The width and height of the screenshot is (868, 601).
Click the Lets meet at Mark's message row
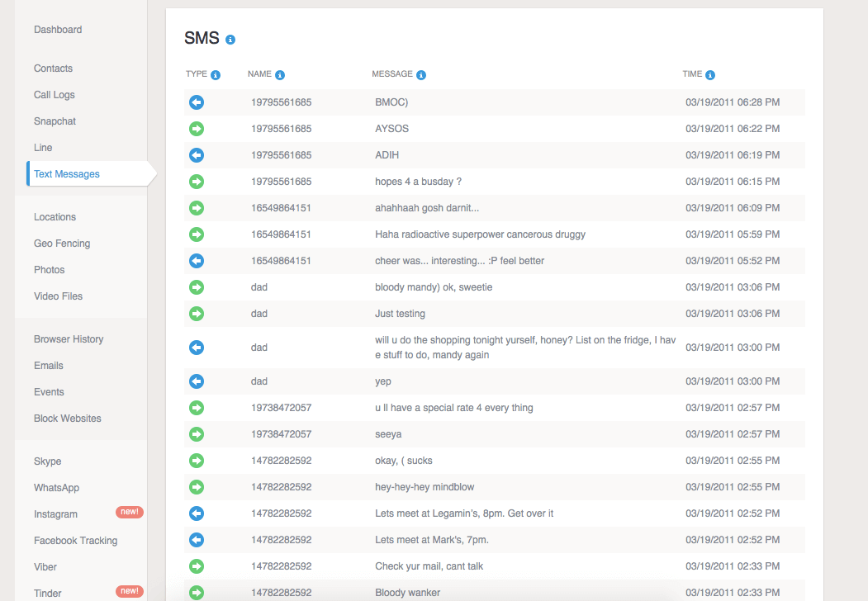[x=432, y=540]
